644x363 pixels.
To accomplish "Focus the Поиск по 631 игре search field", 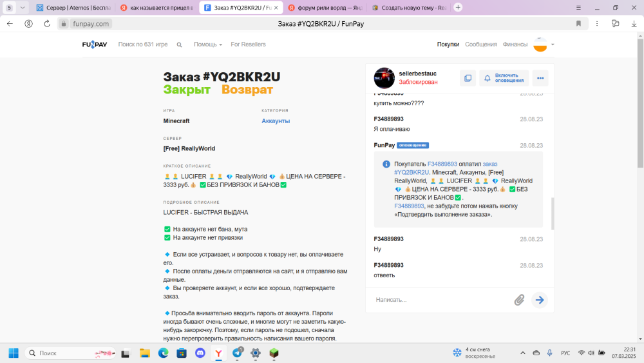I will [x=143, y=44].
